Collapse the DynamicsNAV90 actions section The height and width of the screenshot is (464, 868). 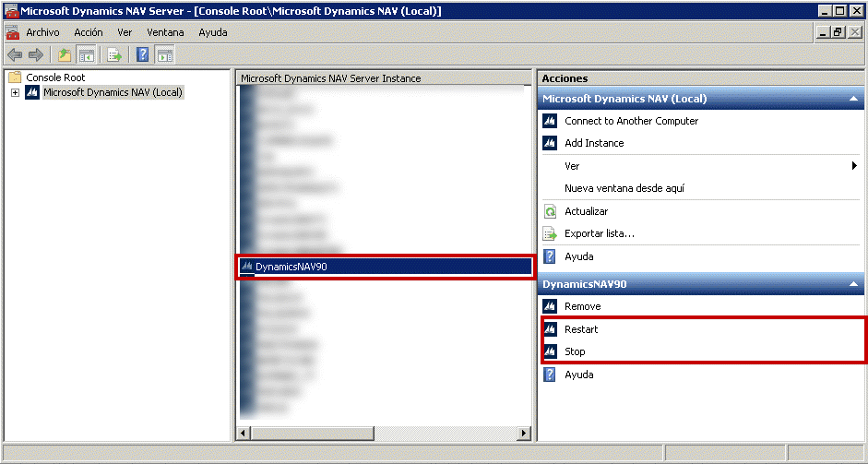[853, 284]
